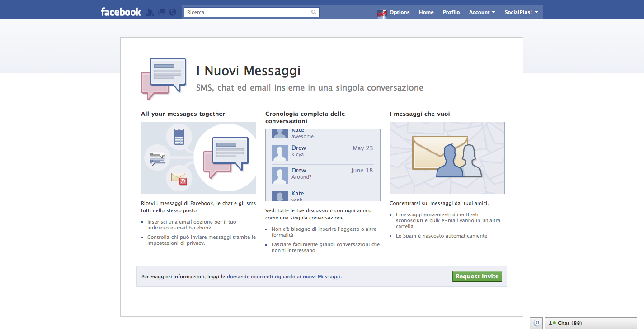Screen dimensions: 644x329
Task: Go to Home in the top navigation
Action: tap(426, 12)
